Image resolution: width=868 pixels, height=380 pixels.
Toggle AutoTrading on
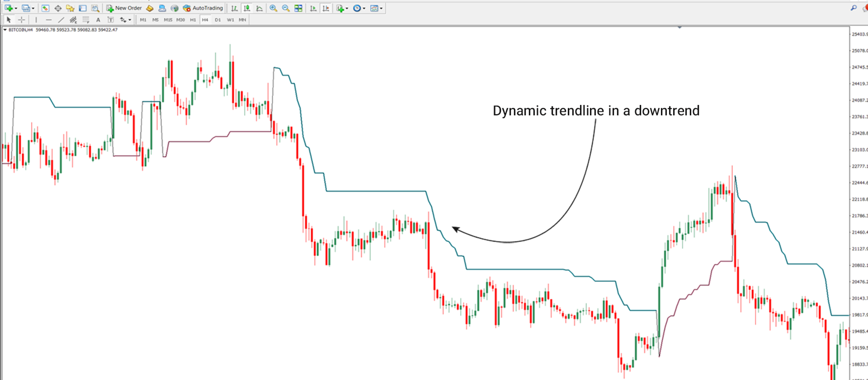(x=203, y=8)
